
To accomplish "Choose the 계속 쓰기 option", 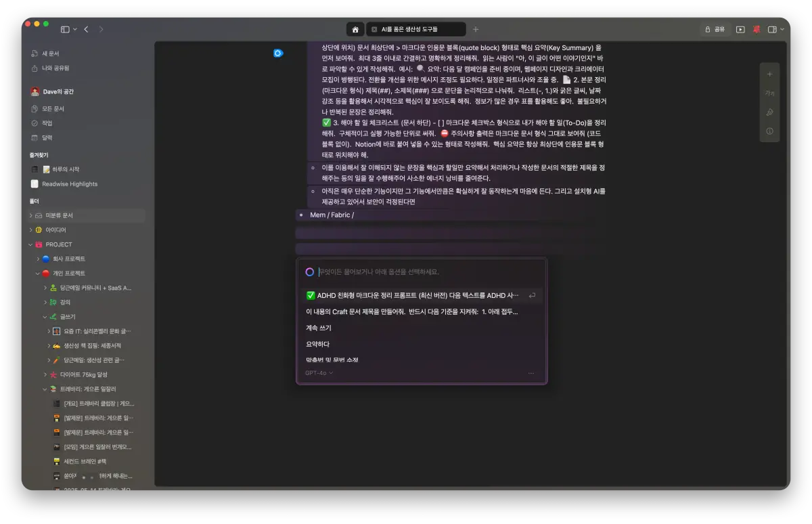I will 318,328.
